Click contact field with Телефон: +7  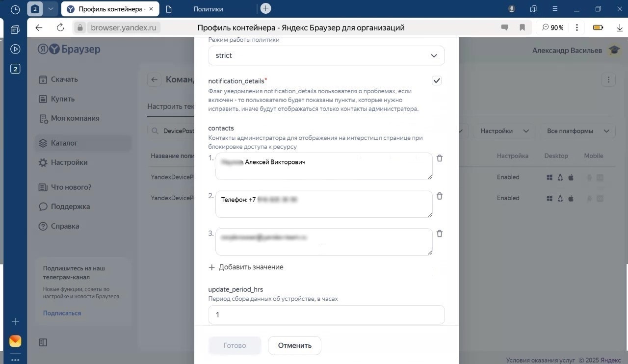click(324, 204)
